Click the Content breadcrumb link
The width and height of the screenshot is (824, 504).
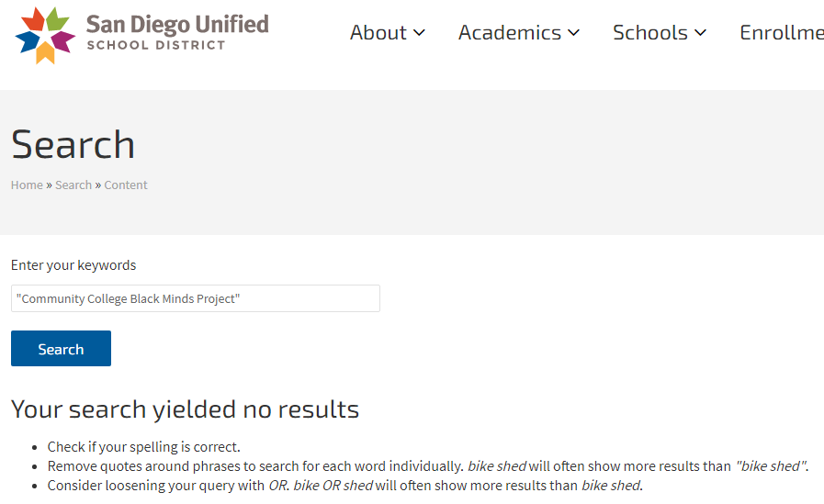coord(126,185)
